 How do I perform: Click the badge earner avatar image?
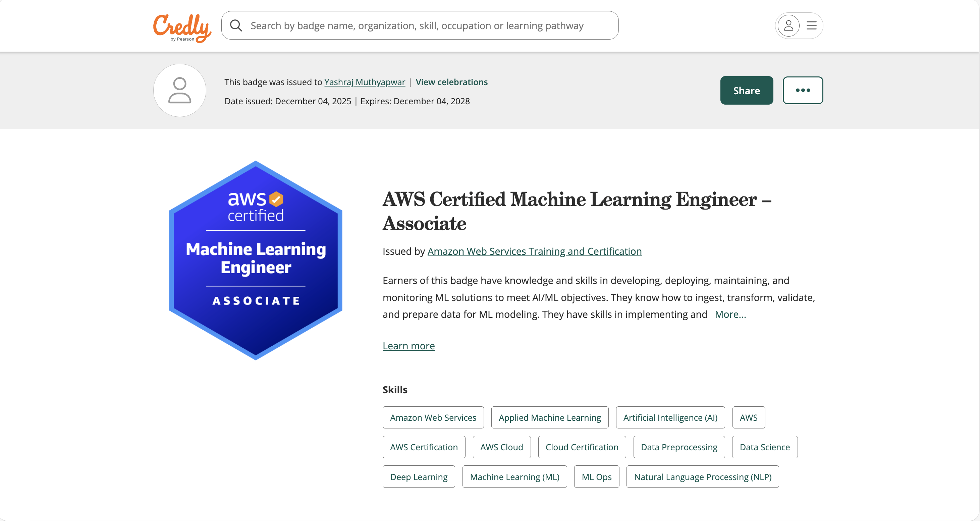coord(179,91)
